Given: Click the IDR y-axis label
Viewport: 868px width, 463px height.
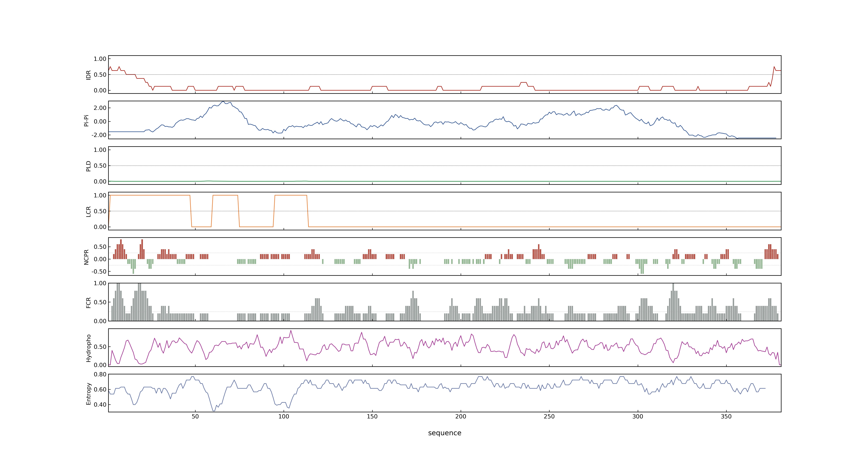Looking at the screenshot, I should (x=88, y=75).
